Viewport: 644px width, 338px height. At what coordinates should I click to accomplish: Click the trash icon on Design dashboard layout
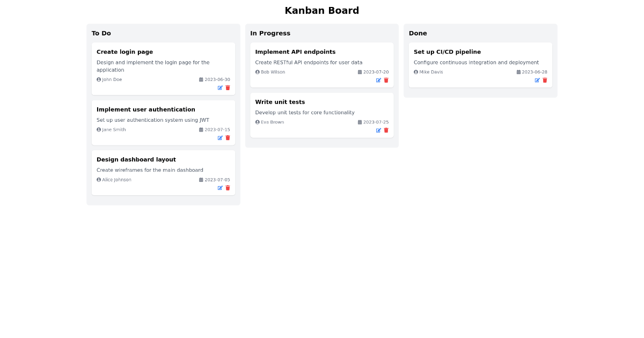point(228,188)
